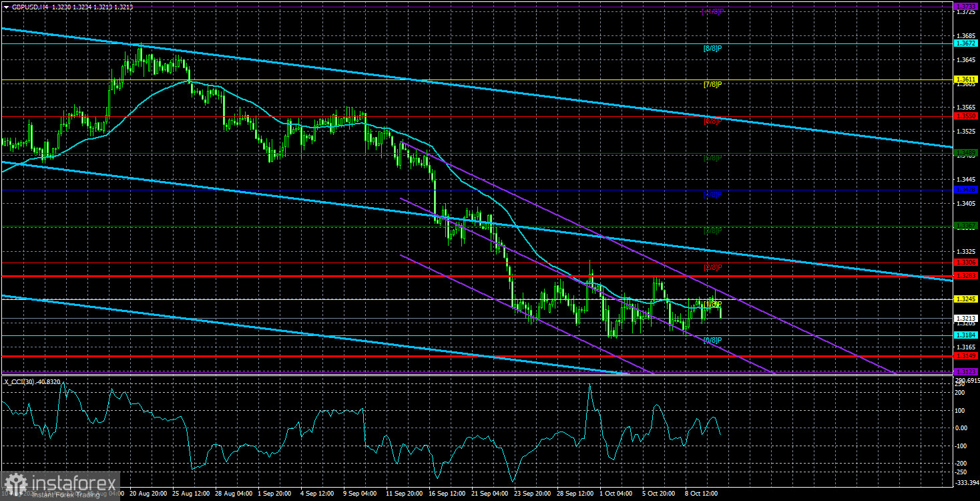Click the red 1.3306 price level tag
Viewport: 980px width, 501px height.
coord(966,262)
